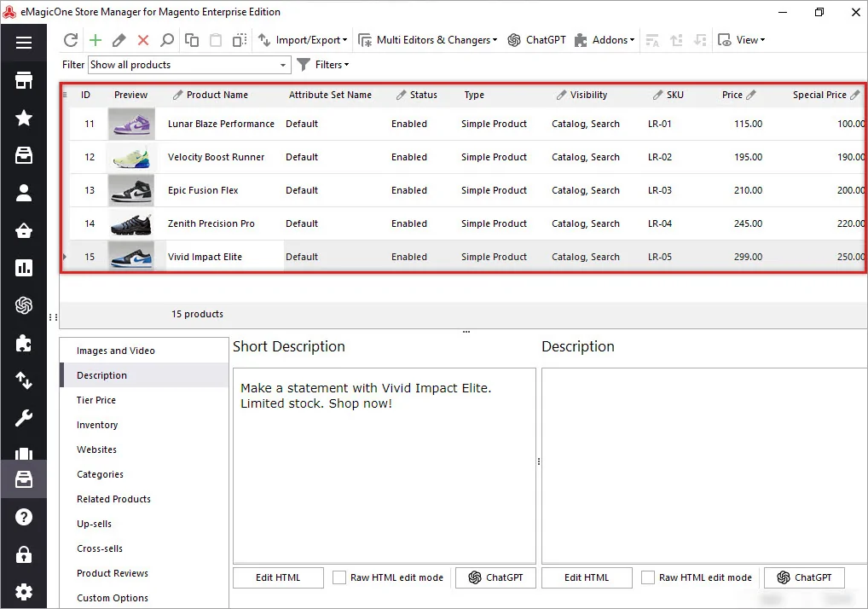Open the ChatGPT icon in sidebar
Screen dimensions: 868x609
pyautogui.click(x=23, y=305)
